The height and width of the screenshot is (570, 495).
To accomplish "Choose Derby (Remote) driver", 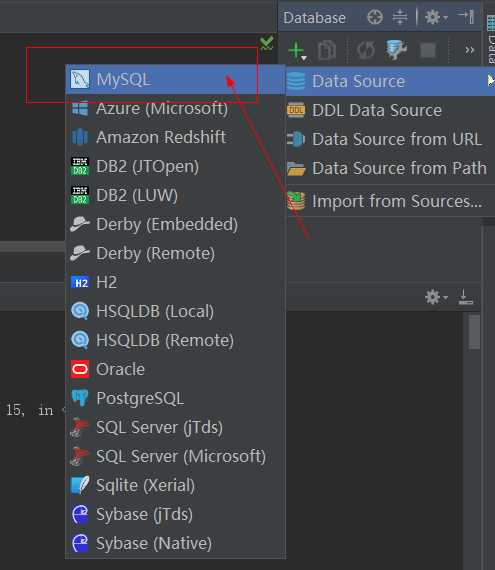I will [x=175, y=253].
